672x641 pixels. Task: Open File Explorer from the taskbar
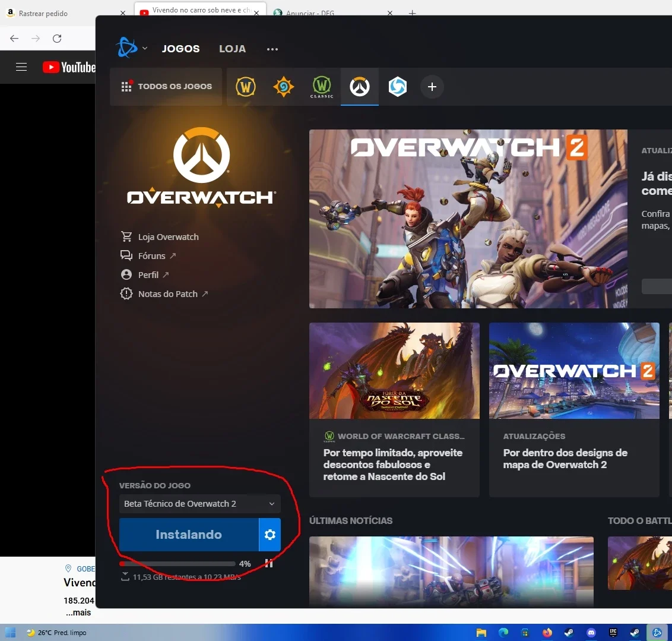(x=481, y=633)
